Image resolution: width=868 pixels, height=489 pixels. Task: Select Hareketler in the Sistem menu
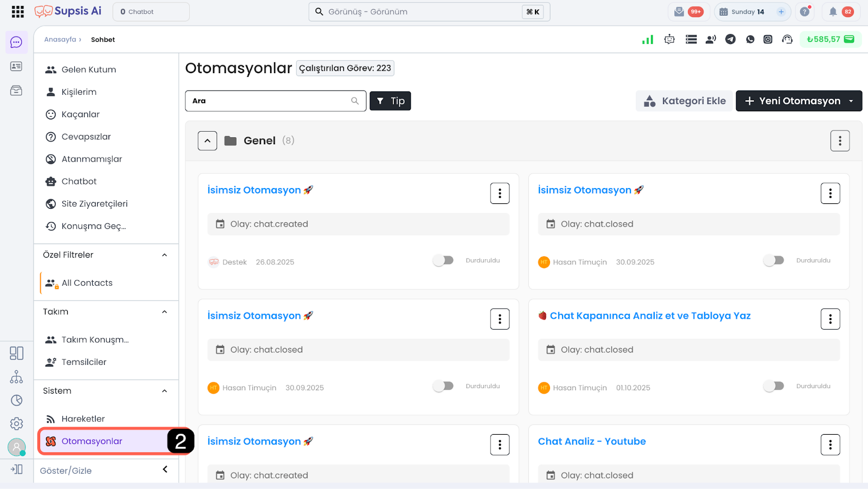click(x=83, y=419)
